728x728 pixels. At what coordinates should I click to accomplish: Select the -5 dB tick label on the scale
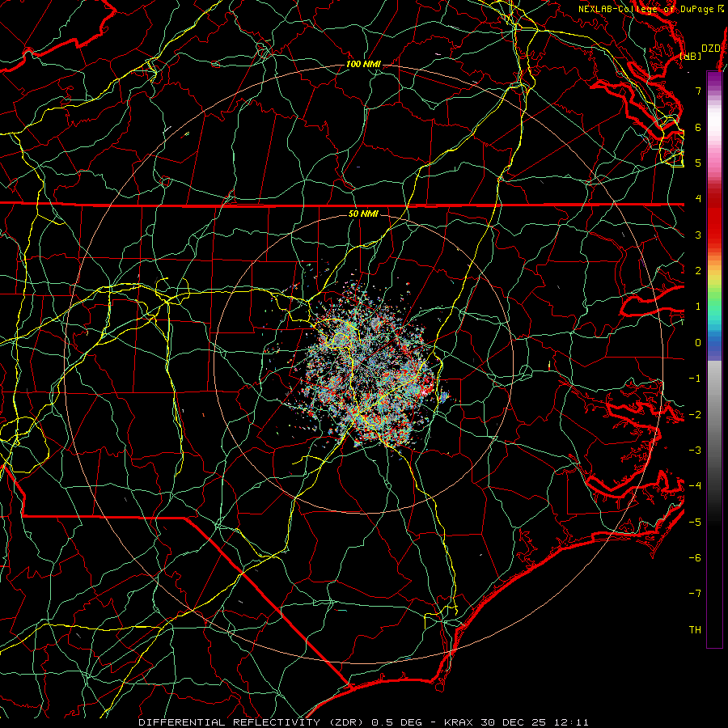point(695,523)
